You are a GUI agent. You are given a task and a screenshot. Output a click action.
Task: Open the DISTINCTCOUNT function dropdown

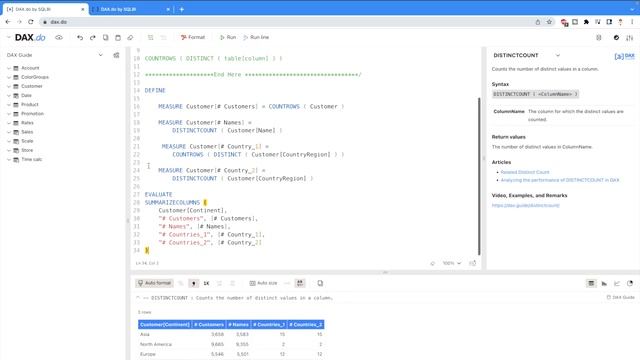point(558,55)
